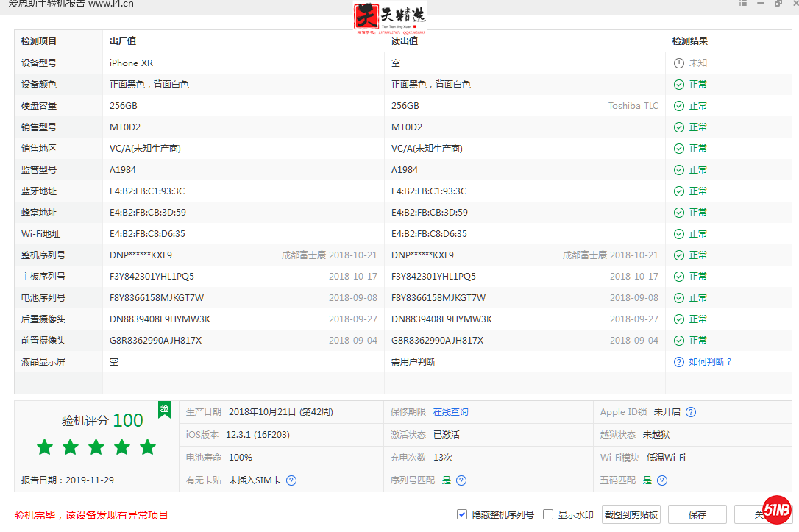Screen dimensions: 799x532
Task: Click the green 验 badge near score 100
Action: pos(163,409)
